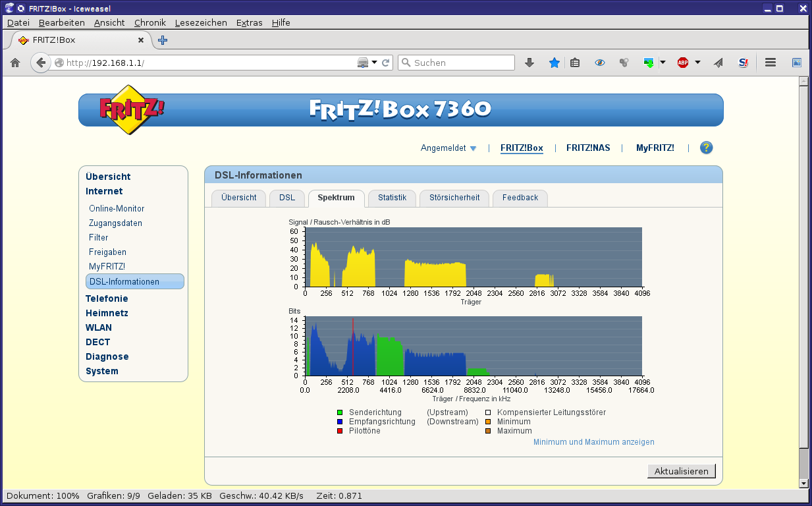The width and height of the screenshot is (812, 506).
Task: Close the FRITZ!Box browser tab
Action: [140, 40]
